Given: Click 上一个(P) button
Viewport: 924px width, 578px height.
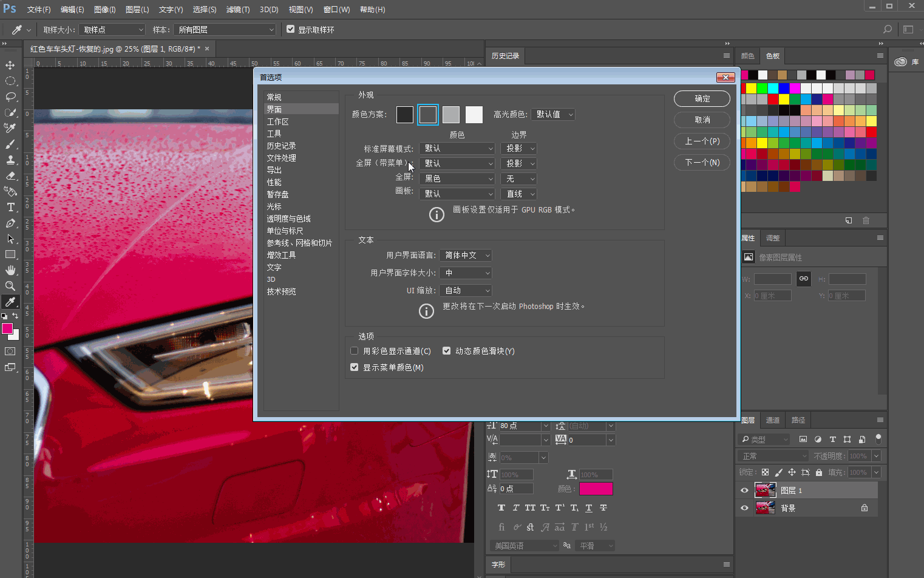Looking at the screenshot, I should pyautogui.click(x=702, y=141).
